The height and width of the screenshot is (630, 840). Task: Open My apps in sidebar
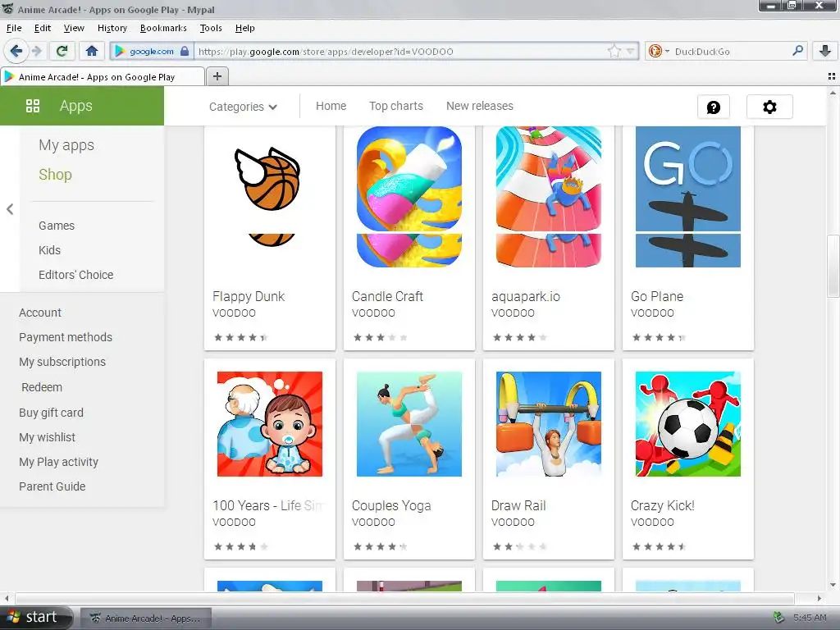pos(66,145)
